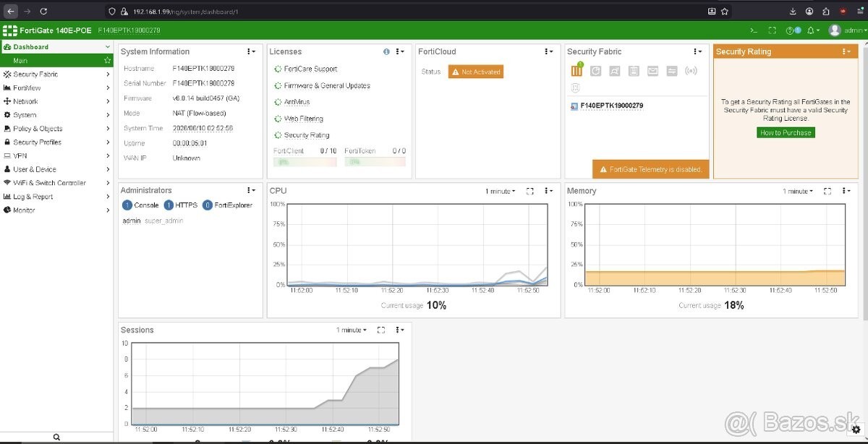Viewport: 868px width, 444px height.
Task: Open the Administrators widget options menu
Action: [251, 191]
